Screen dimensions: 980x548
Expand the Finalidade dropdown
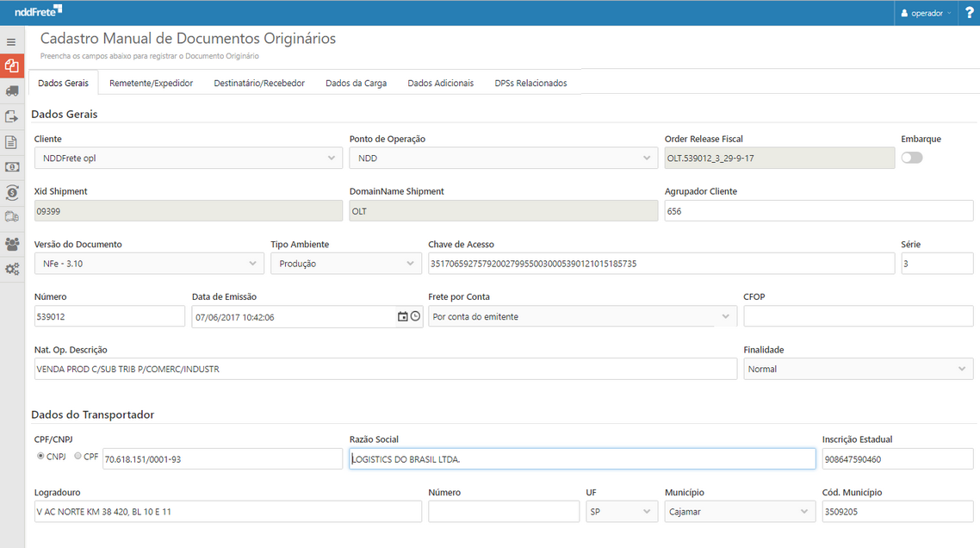(858, 369)
